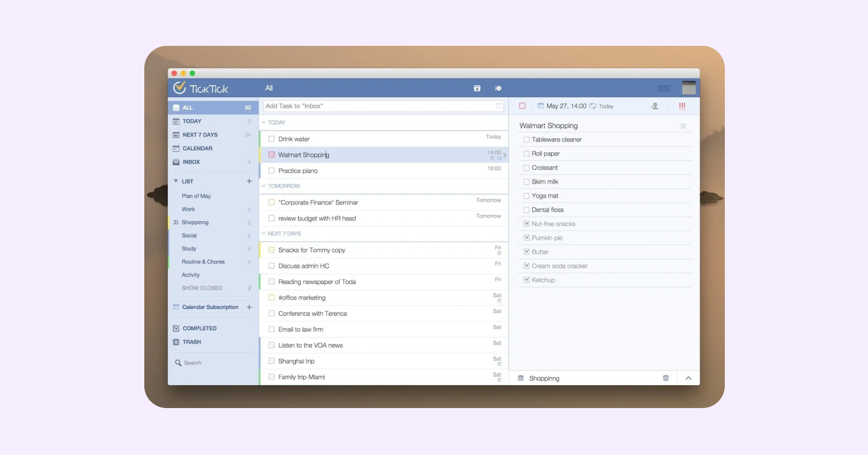Viewport: 868px width, 455px height.
Task: Select the Snacks for Tommy copy task
Action: point(384,250)
